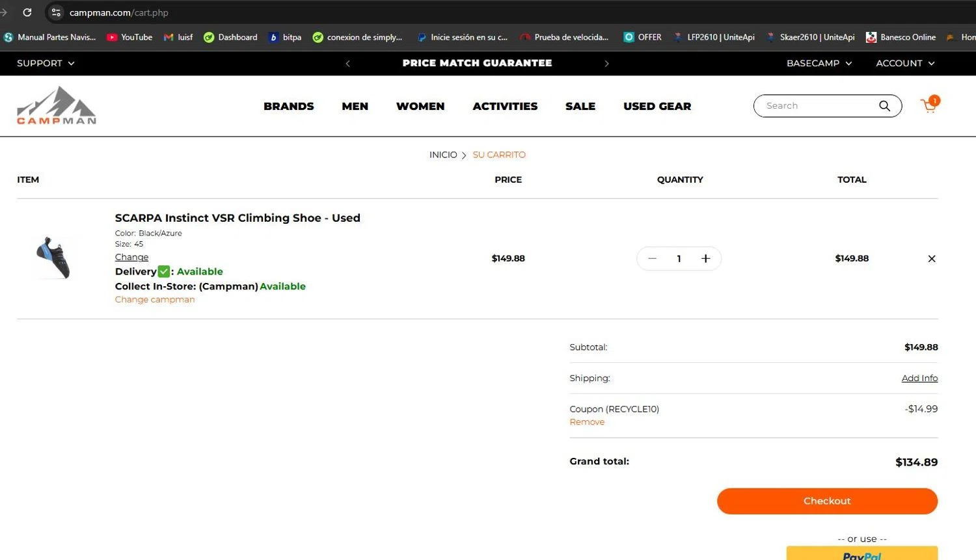Open the OFFER bookmark
976x560 pixels.
click(x=642, y=37)
